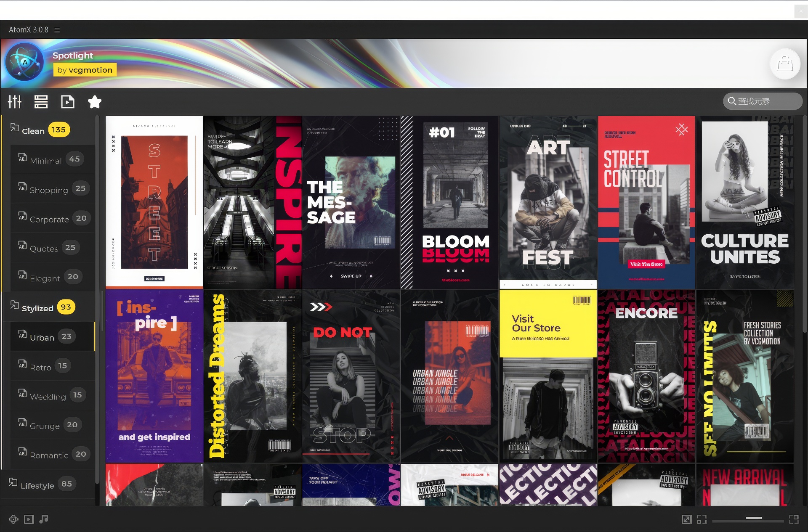808x532 pixels.
Task: Click the large thumbnails size icon
Action: (x=794, y=519)
